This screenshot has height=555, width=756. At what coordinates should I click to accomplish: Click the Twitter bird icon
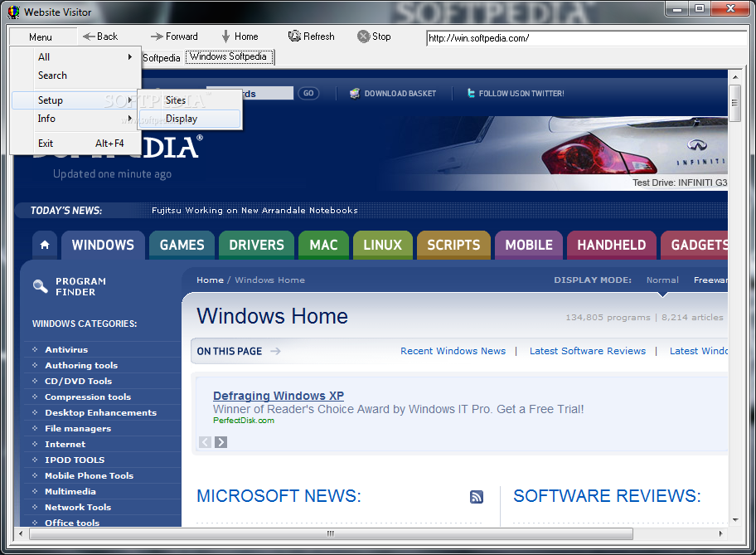click(471, 93)
